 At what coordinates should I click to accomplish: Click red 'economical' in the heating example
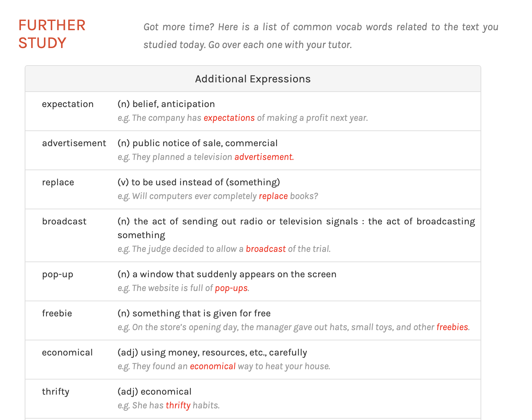pos(212,366)
